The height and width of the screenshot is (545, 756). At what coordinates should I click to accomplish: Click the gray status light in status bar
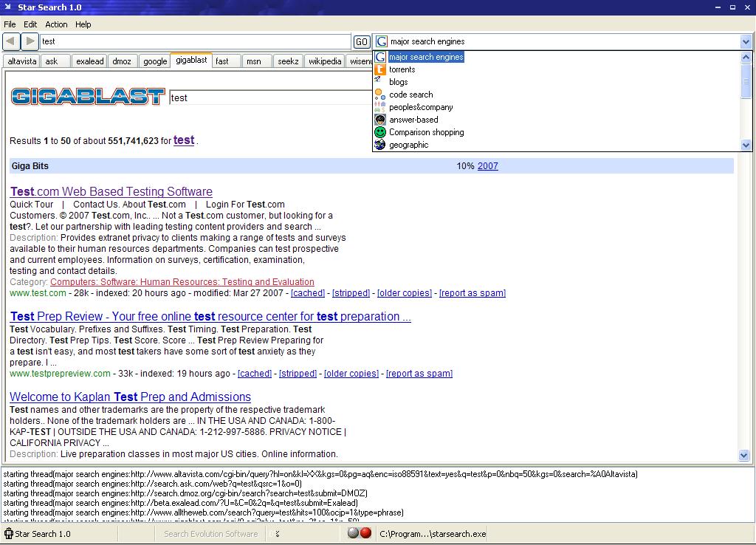(354, 533)
